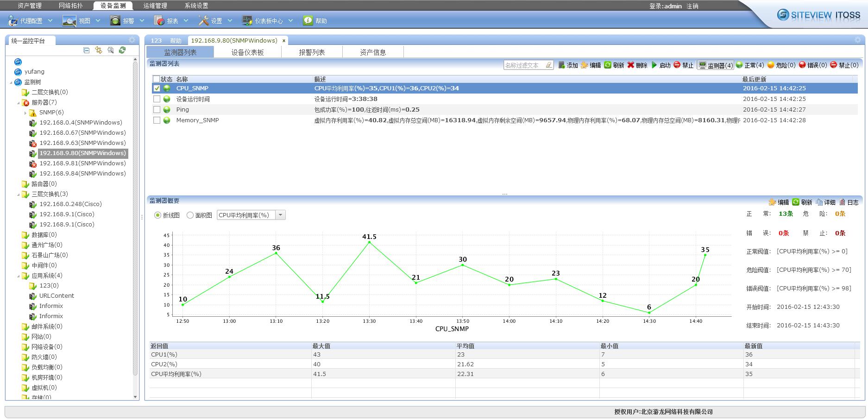Check the 设备运行时间 row checkbox
Screen dimensions: 868x420
click(x=157, y=99)
